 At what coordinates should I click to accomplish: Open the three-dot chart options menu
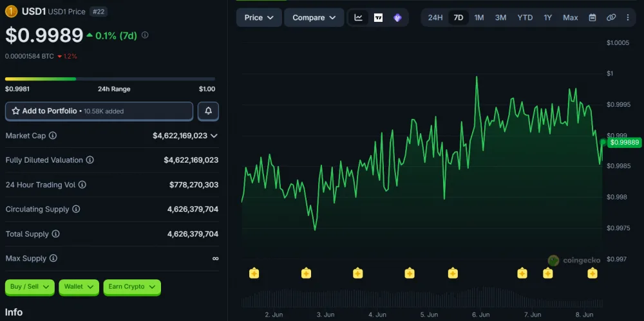627,17
